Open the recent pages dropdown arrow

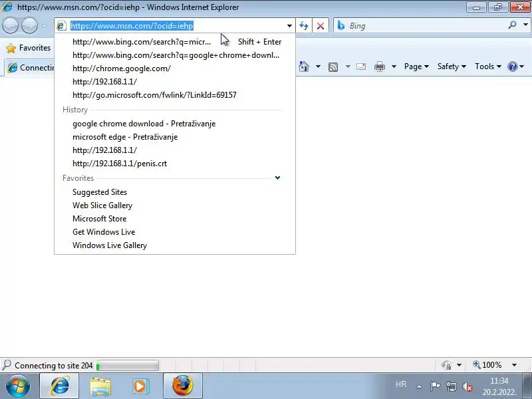point(45,25)
